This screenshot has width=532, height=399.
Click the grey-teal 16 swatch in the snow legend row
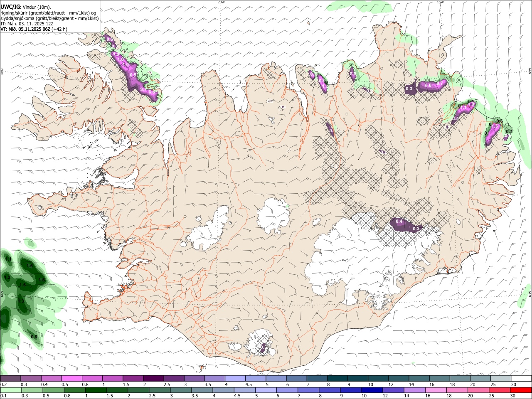click(440, 379)
